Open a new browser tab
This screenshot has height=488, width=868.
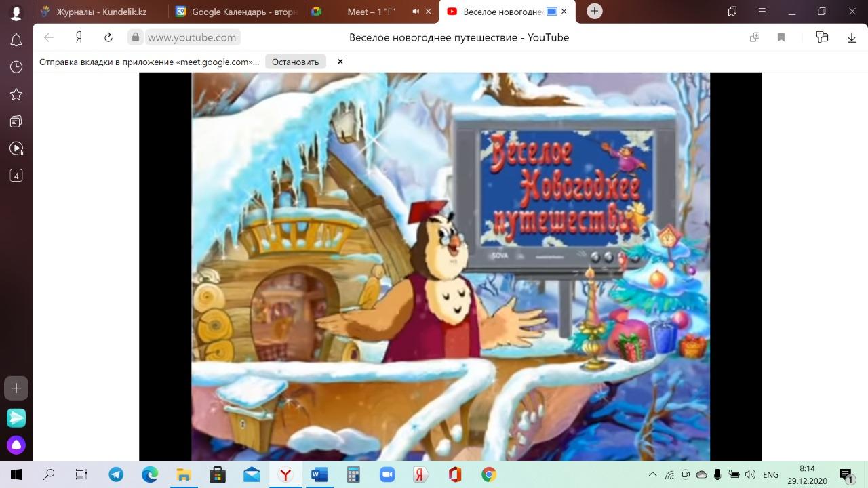[x=594, y=12]
